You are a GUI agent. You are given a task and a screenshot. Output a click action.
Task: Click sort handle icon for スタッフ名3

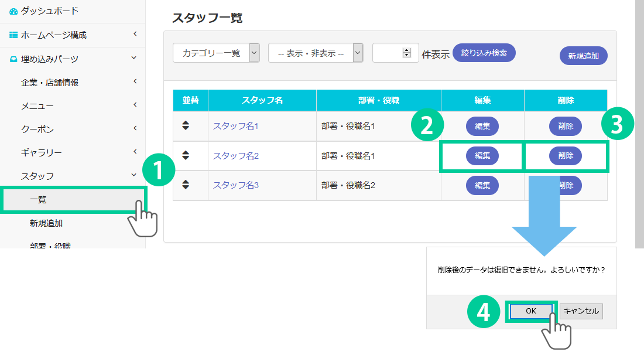186,185
